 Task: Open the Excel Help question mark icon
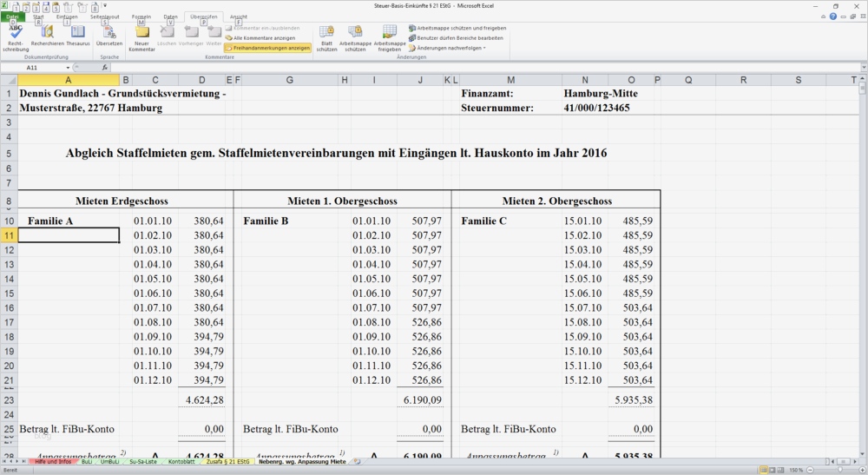(833, 16)
